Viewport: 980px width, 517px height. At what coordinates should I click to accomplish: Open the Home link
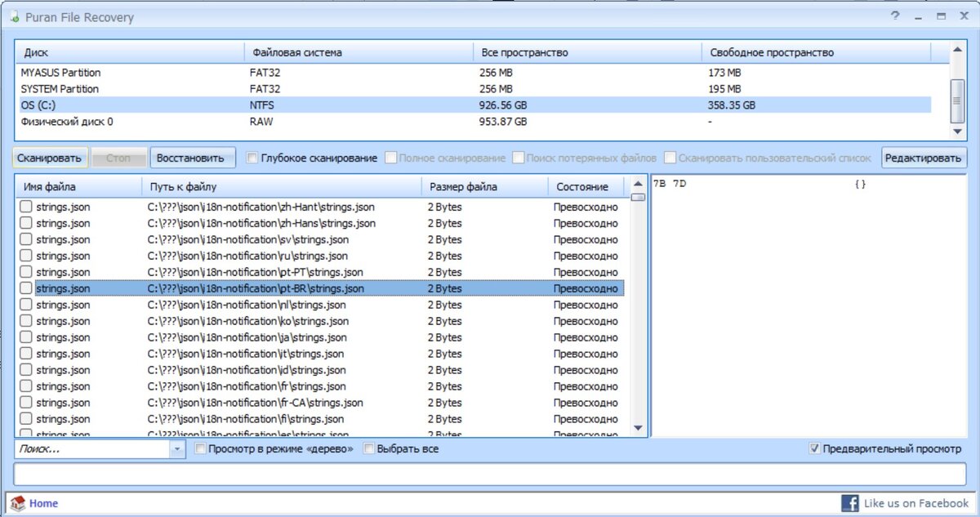[43, 503]
